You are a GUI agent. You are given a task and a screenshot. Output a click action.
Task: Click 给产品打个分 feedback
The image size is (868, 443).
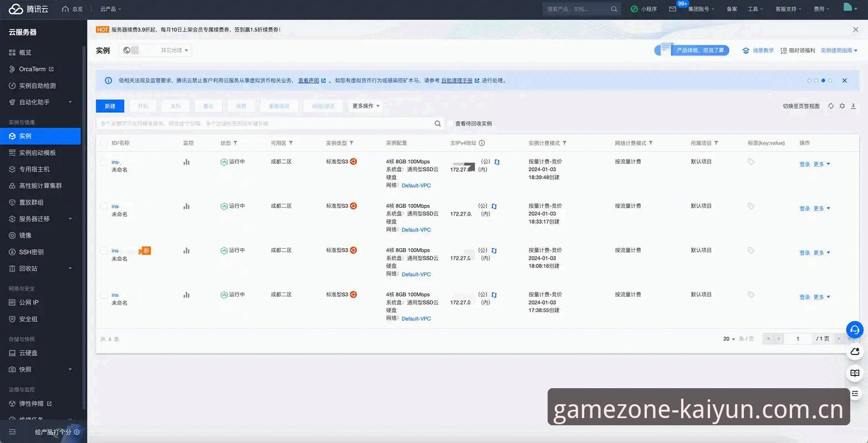(57, 432)
